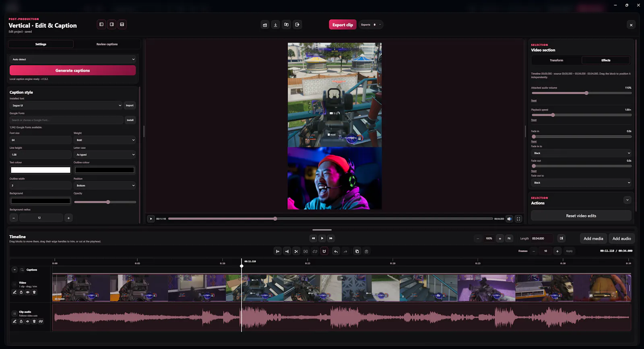
Task: Click the Playback speed slider handle
Action: pyautogui.click(x=553, y=115)
